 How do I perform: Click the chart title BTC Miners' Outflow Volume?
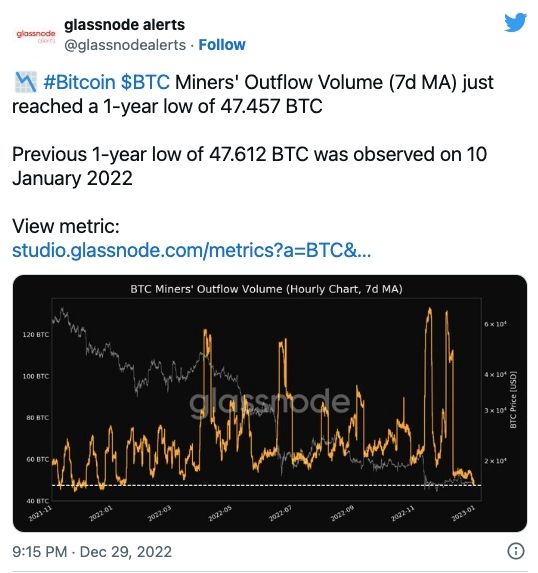click(266, 289)
